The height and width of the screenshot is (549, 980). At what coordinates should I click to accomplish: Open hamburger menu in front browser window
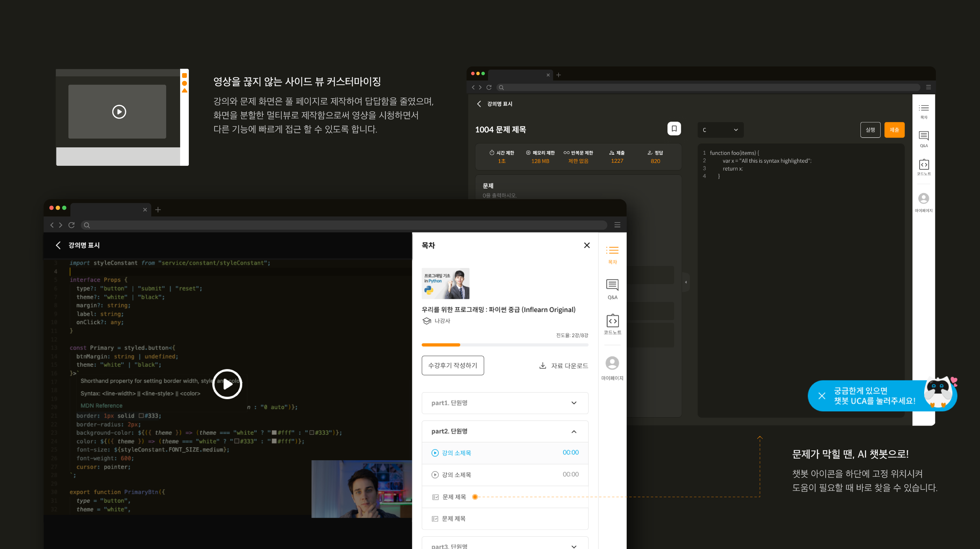pos(617,225)
